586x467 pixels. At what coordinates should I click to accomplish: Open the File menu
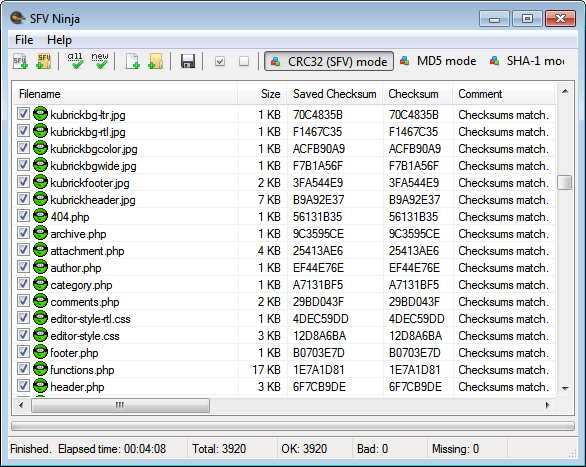24,40
